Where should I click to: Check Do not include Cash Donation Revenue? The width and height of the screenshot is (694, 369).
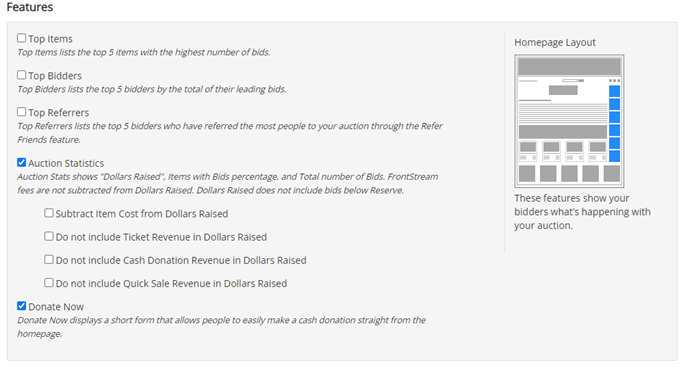[x=49, y=259]
